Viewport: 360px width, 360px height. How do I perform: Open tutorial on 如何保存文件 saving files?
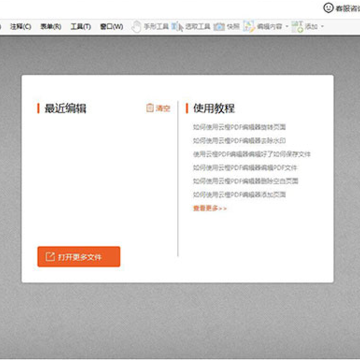pos(252,154)
